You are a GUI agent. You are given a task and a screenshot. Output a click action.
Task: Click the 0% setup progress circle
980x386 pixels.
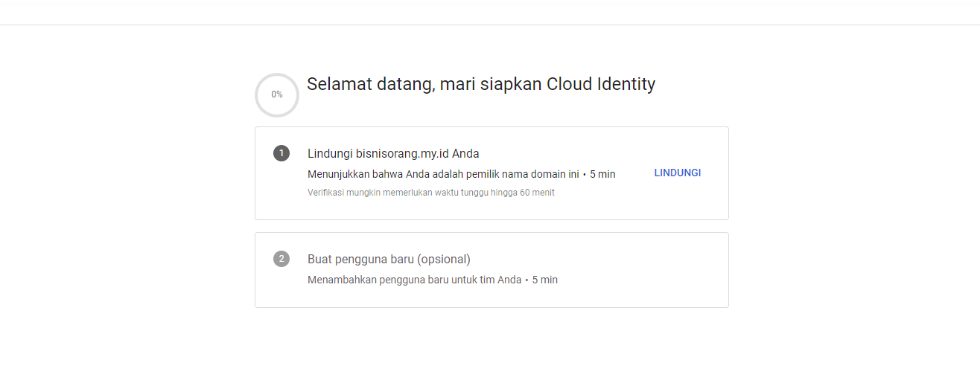(277, 95)
